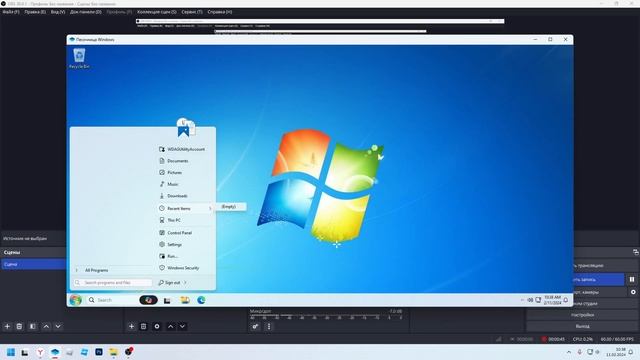The width and height of the screenshot is (640, 360).
Task: Start streaming with the трансляцию button
Action: coord(606,266)
